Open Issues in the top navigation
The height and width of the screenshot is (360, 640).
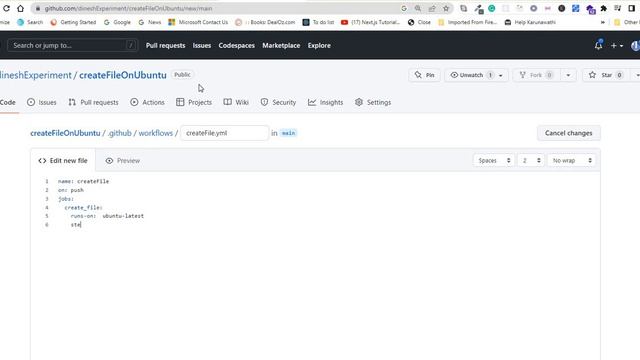(x=202, y=45)
